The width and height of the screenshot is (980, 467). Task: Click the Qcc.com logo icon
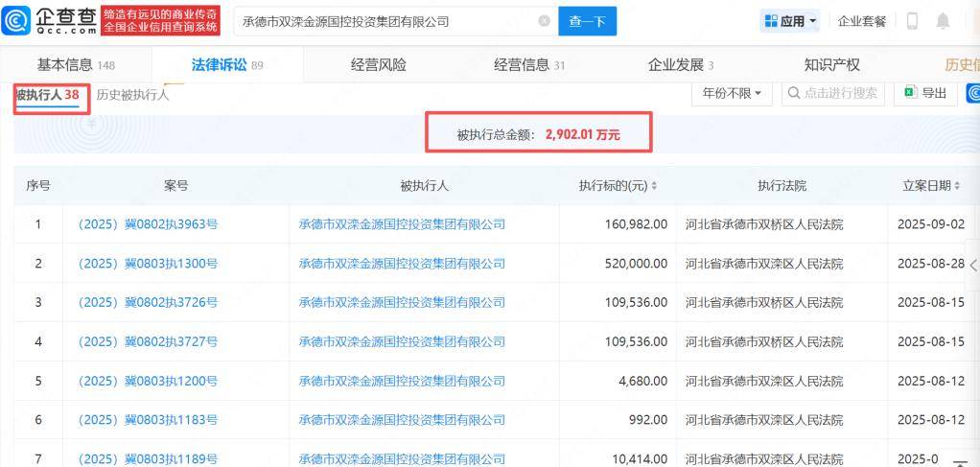(16, 20)
